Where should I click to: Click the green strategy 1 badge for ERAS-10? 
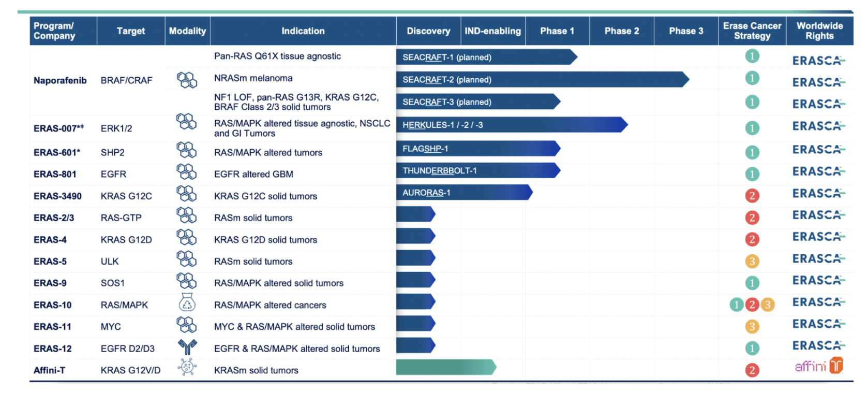[x=737, y=305]
